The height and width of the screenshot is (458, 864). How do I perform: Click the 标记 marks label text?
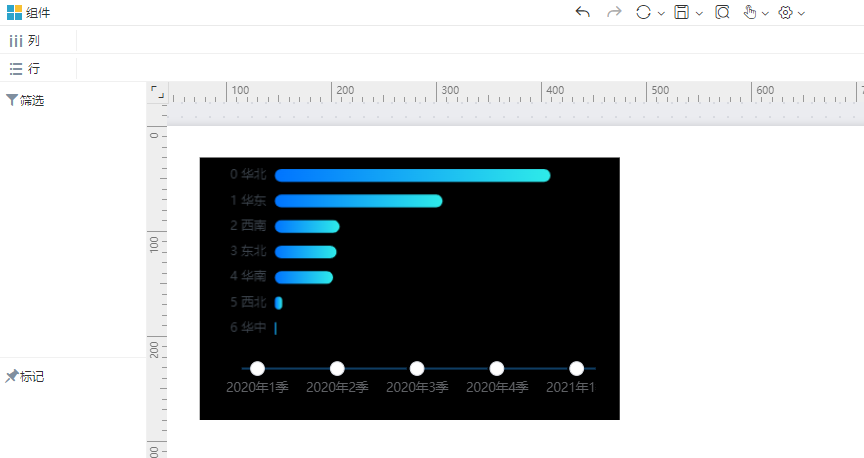(x=32, y=376)
